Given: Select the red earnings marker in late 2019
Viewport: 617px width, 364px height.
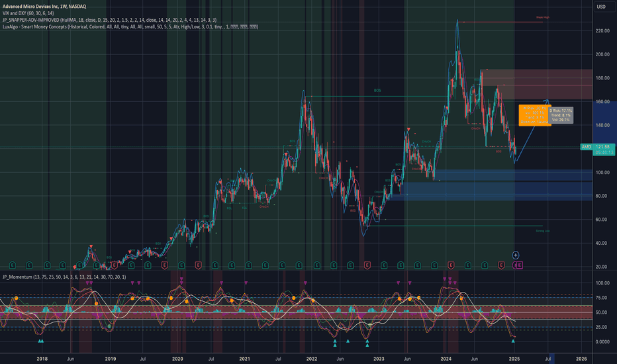Looking at the screenshot, I should (164, 265).
